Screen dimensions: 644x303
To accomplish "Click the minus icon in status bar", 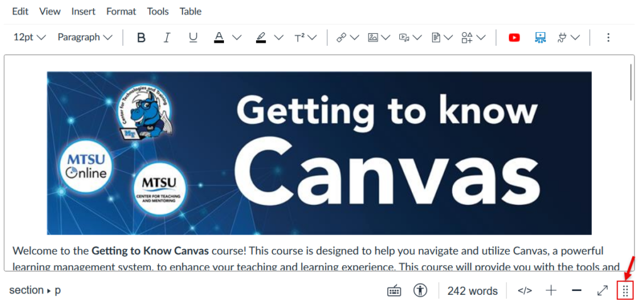I will (x=577, y=290).
